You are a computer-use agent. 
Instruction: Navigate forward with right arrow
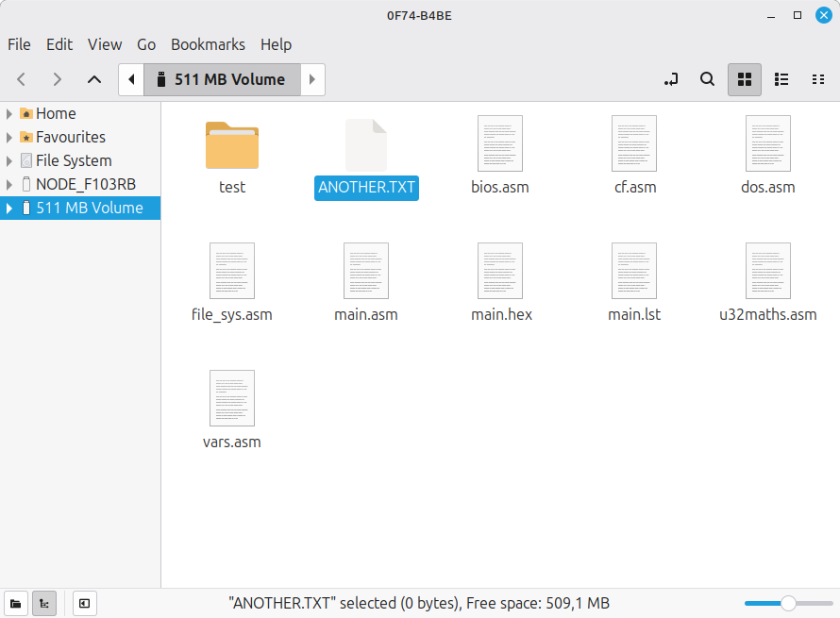[x=58, y=80]
